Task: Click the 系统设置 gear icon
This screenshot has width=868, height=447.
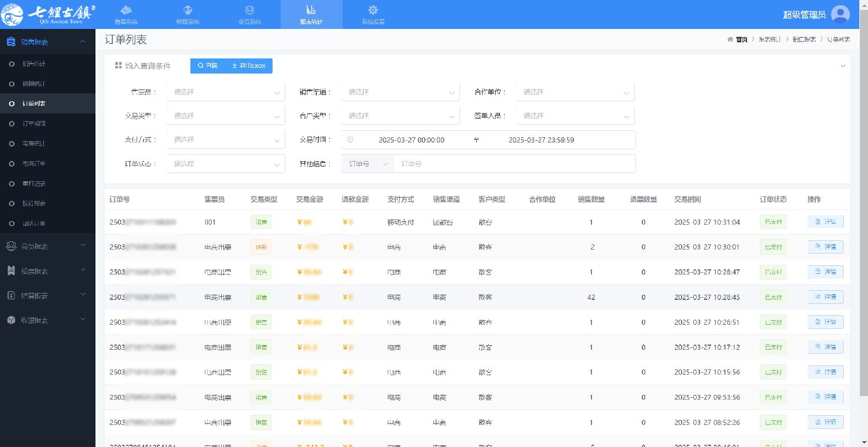Action: click(373, 10)
